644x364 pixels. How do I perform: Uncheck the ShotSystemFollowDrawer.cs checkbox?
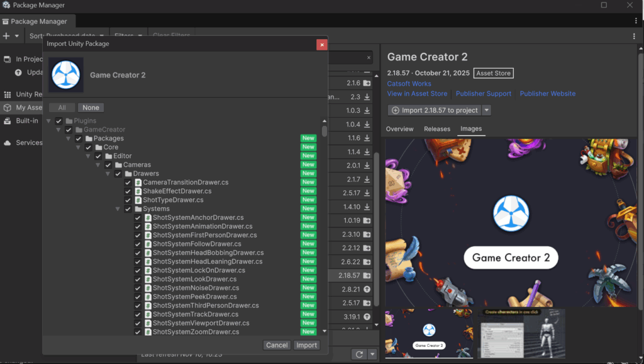point(138,244)
